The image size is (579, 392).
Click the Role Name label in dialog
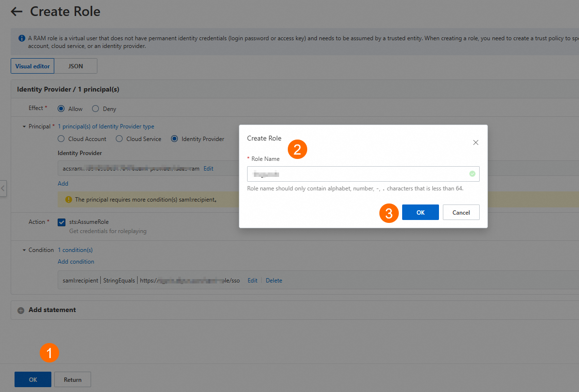pos(266,159)
